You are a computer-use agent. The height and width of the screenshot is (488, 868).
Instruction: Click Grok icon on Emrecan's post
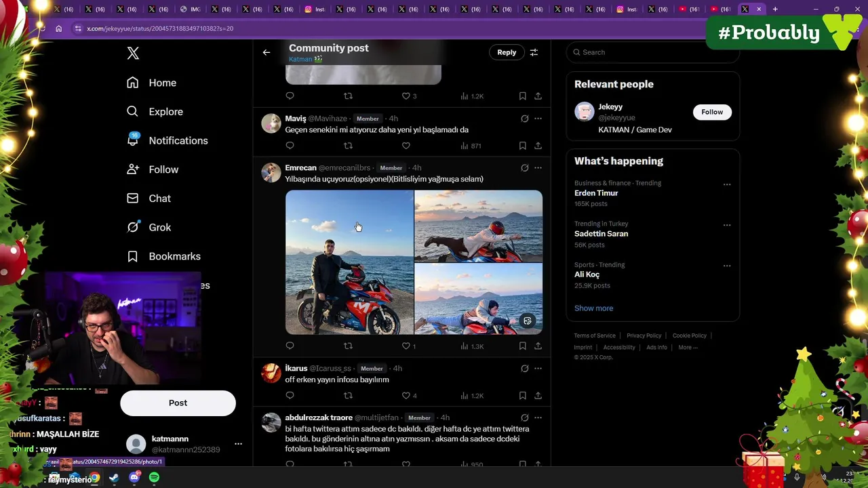point(524,168)
